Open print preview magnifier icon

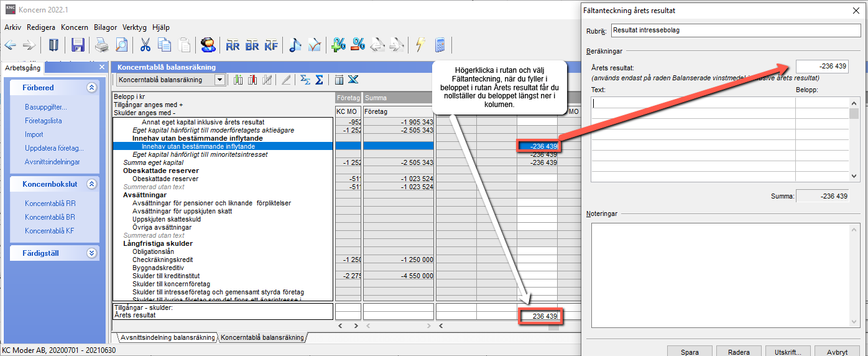[x=122, y=45]
